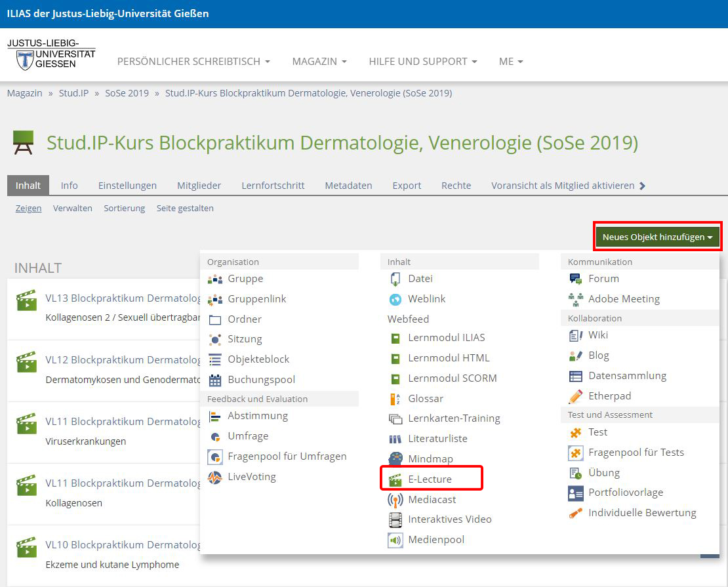Open the Magazin navigation dropdown

click(319, 61)
